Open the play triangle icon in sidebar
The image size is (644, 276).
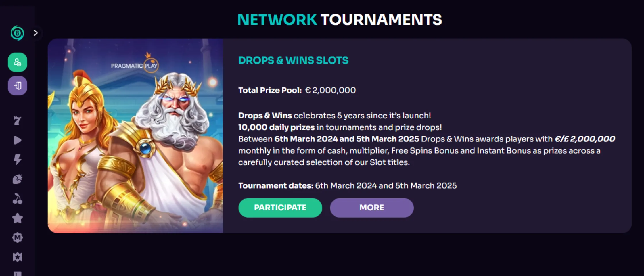(x=17, y=140)
